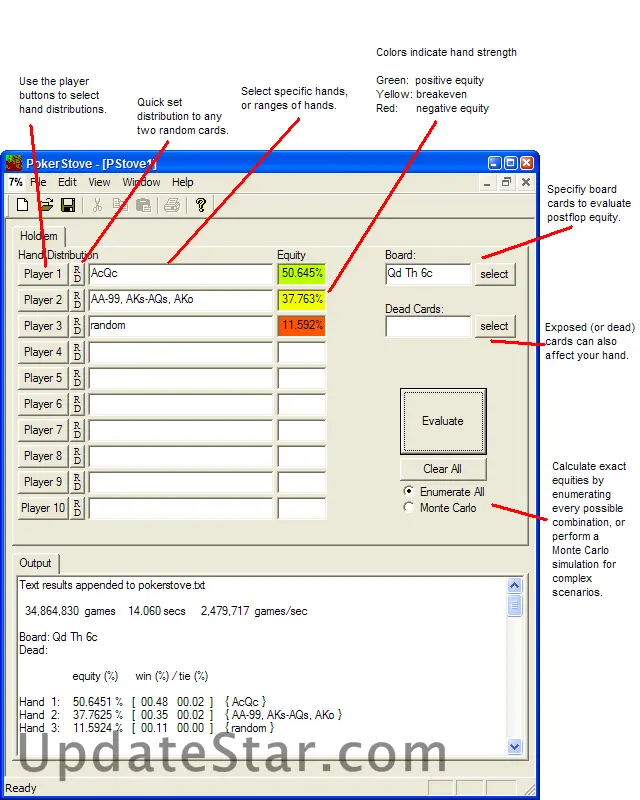Click the RD random button for Player 9
The image size is (640, 800).
77,482
